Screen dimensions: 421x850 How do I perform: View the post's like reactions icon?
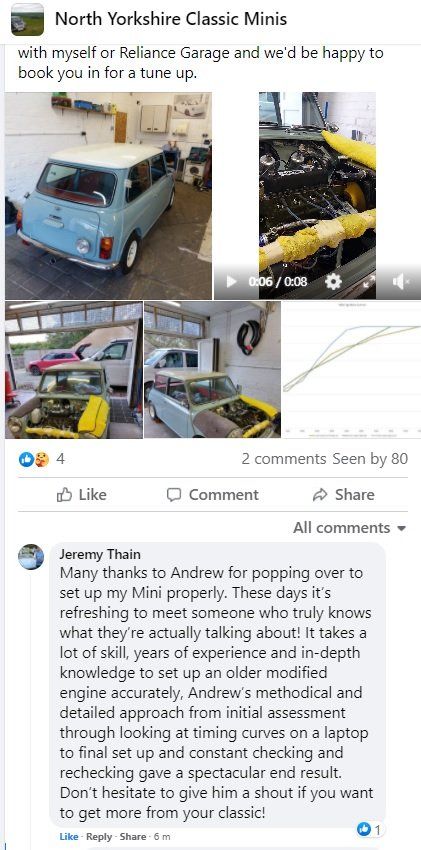[x=26, y=459]
